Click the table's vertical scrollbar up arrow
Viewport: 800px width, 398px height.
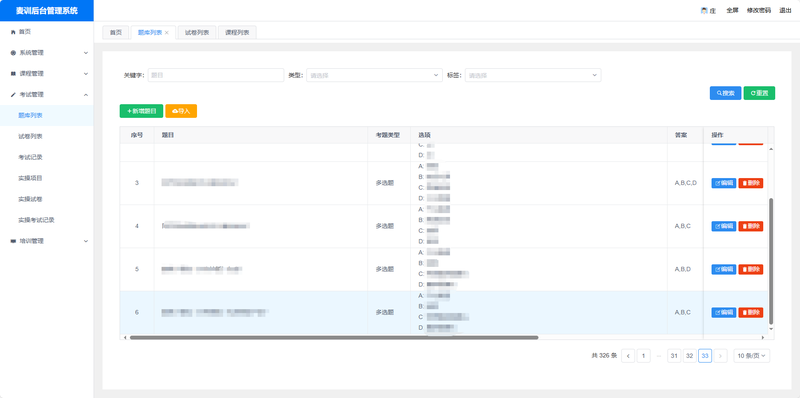pos(771,148)
